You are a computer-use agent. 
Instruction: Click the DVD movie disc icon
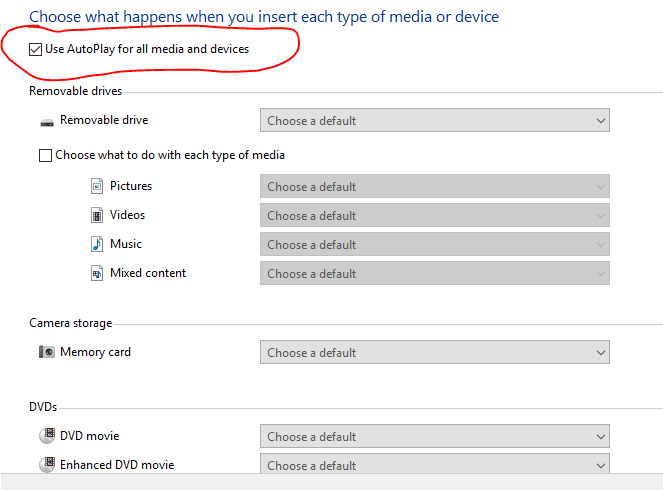pyautogui.click(x=47, y=436)
